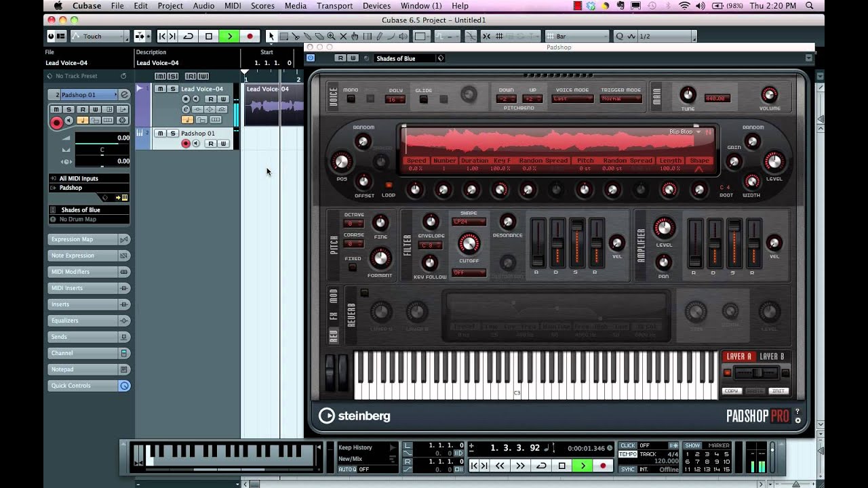Viewport: 868px width, 488px height.
Task: Open the filter SHAPE LP24 dropdown
Action: tap(469, 222)
